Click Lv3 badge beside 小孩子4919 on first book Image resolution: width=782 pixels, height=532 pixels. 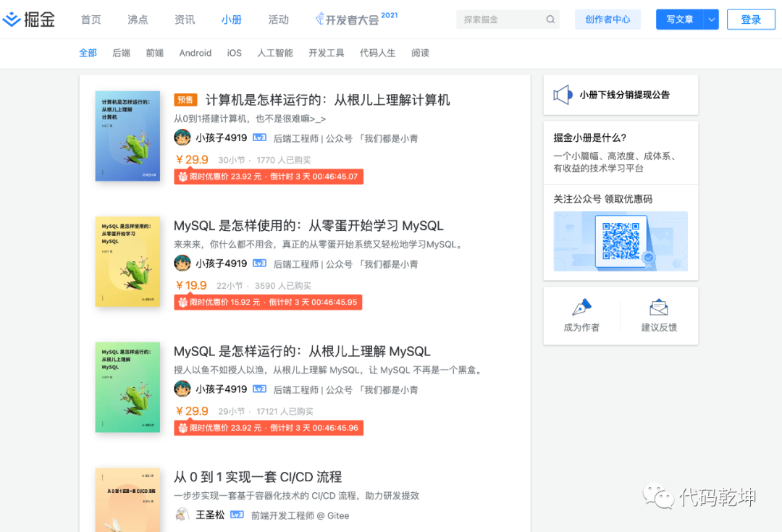click(x=259, y=138)
